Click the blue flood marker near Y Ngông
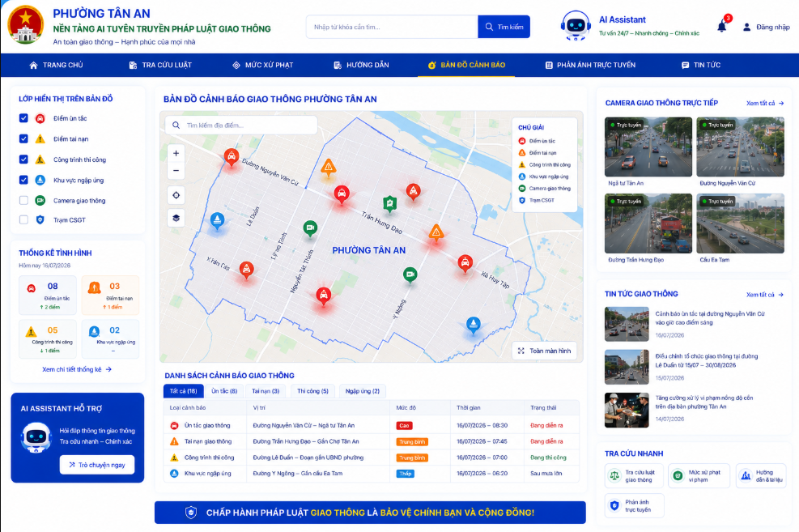 point(474,325)
